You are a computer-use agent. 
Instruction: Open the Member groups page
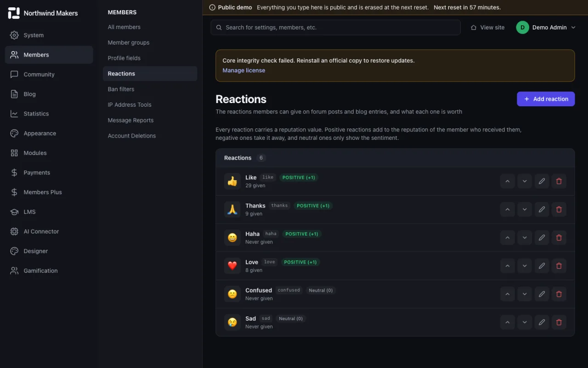pos(150,43)
